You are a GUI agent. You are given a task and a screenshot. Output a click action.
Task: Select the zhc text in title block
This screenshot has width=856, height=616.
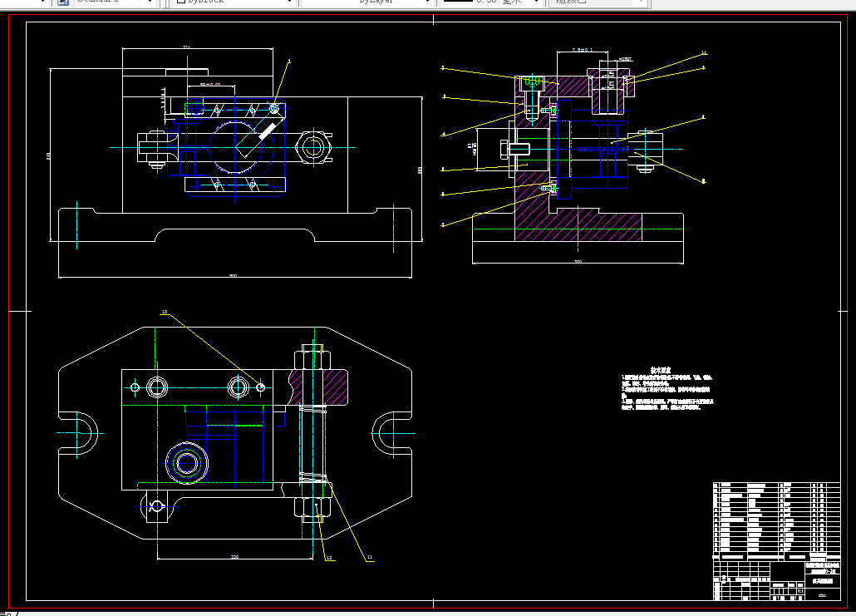tap(822, 595)
